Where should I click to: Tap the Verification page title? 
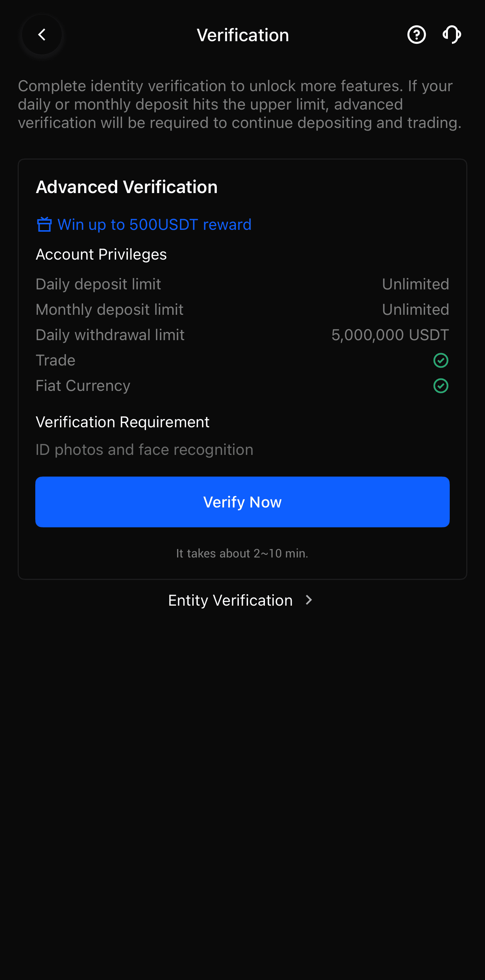point(242,35)
